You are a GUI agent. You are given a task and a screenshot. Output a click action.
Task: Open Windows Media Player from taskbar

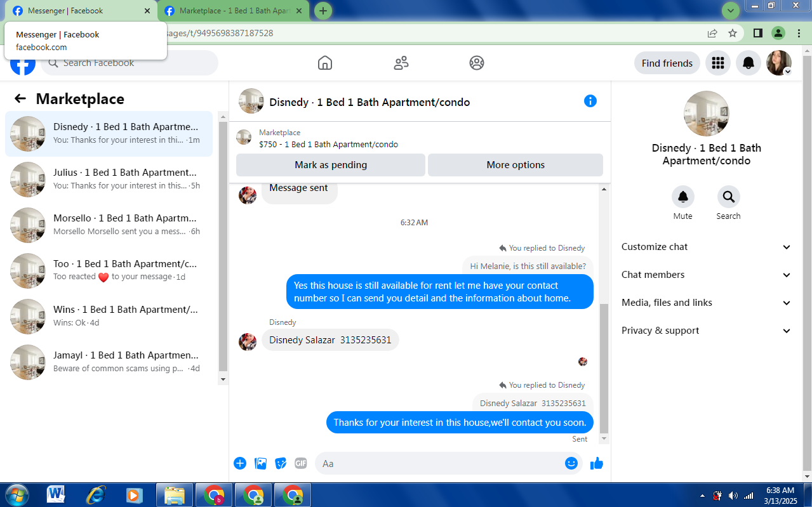click(135, 495)
